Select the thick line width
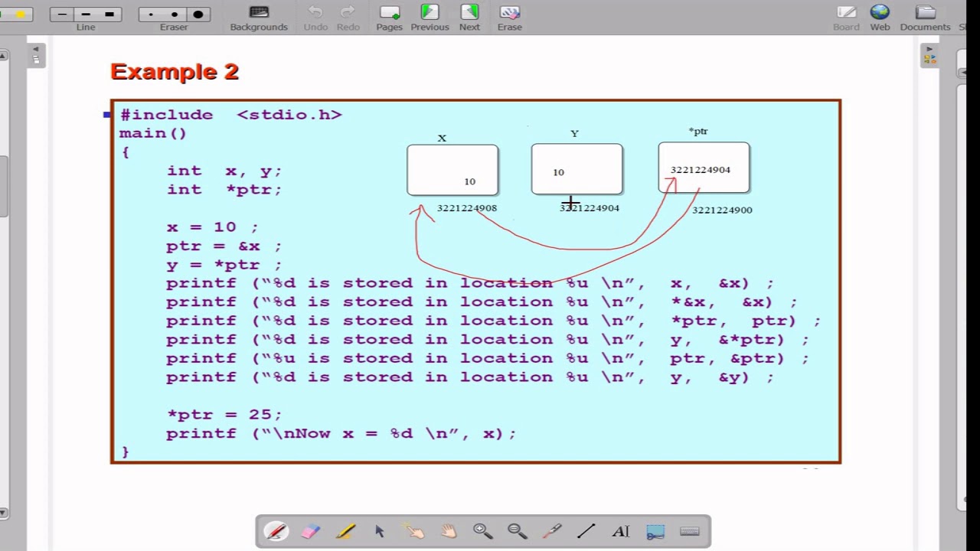980x551 pixels. point(109,14)
